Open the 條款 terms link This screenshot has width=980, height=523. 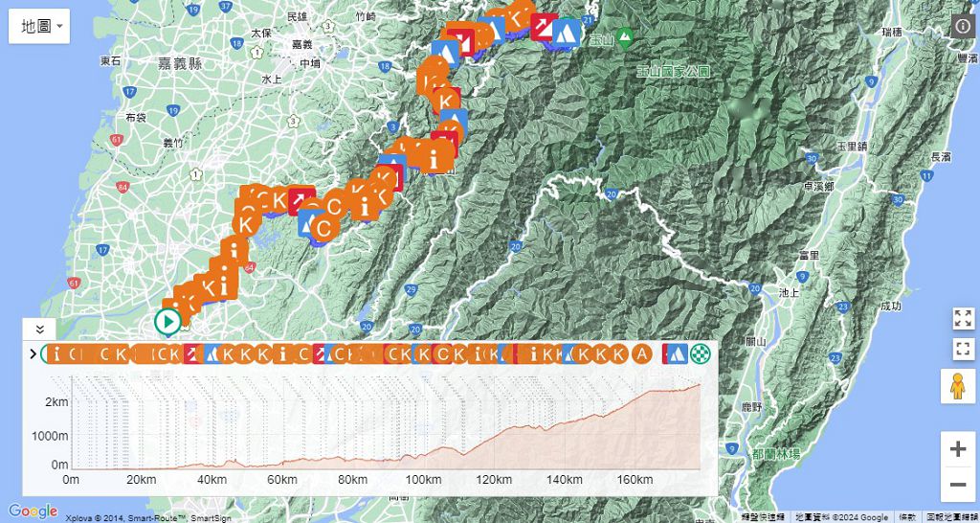[905, 516]
